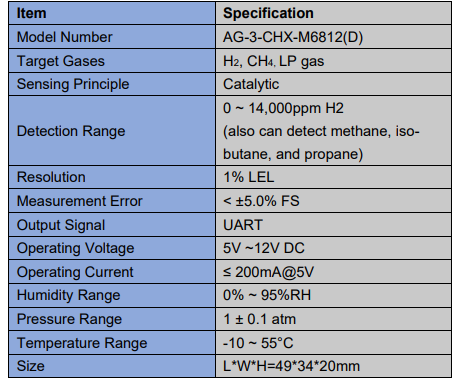Select the Detection Range label cell
This screenshot has height=383, width=459.
112,131
